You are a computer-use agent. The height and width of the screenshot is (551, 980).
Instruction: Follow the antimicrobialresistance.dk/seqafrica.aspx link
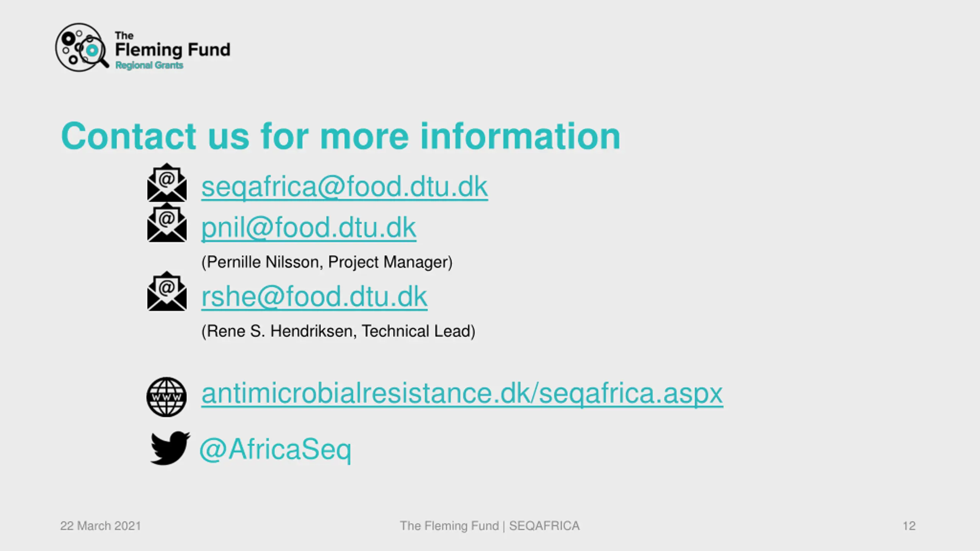[x=462, y=394]
